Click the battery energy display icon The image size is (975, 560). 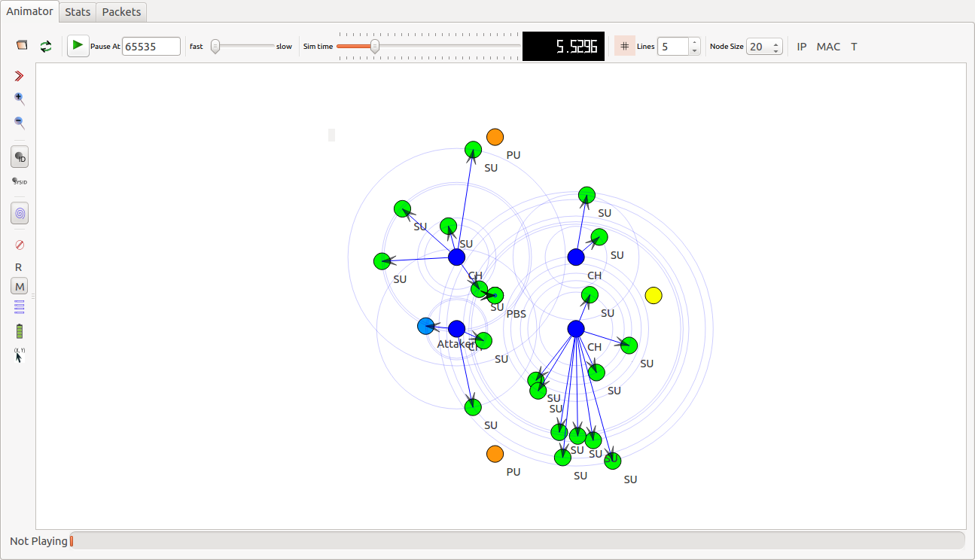click(x=19, y=330)
